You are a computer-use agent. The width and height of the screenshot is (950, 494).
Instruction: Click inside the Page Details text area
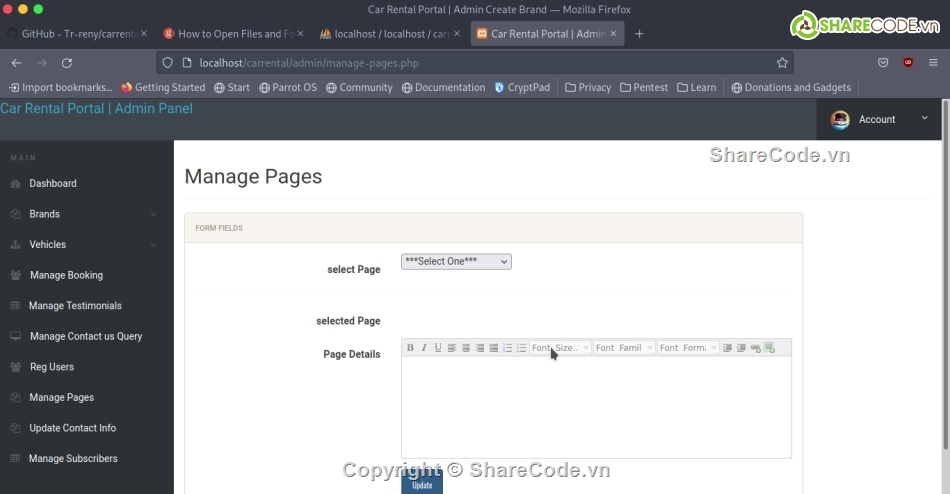click(596, 407)
